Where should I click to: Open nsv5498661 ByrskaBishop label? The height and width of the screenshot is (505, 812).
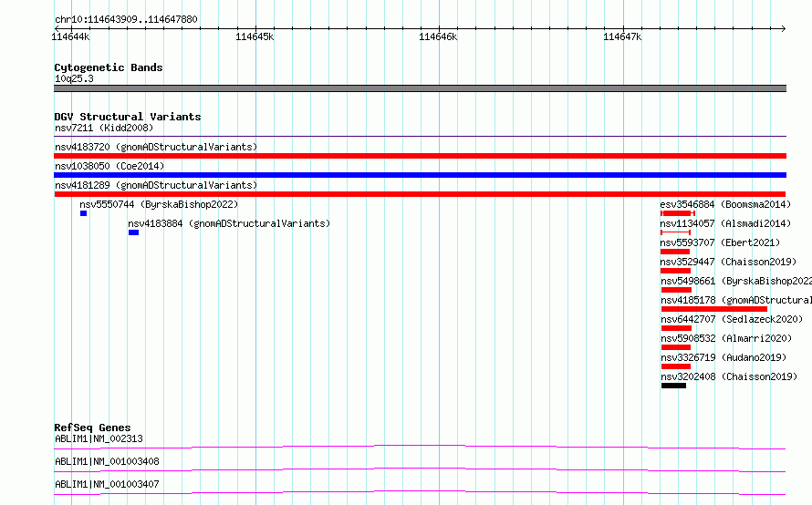click(x=736, y=281)
